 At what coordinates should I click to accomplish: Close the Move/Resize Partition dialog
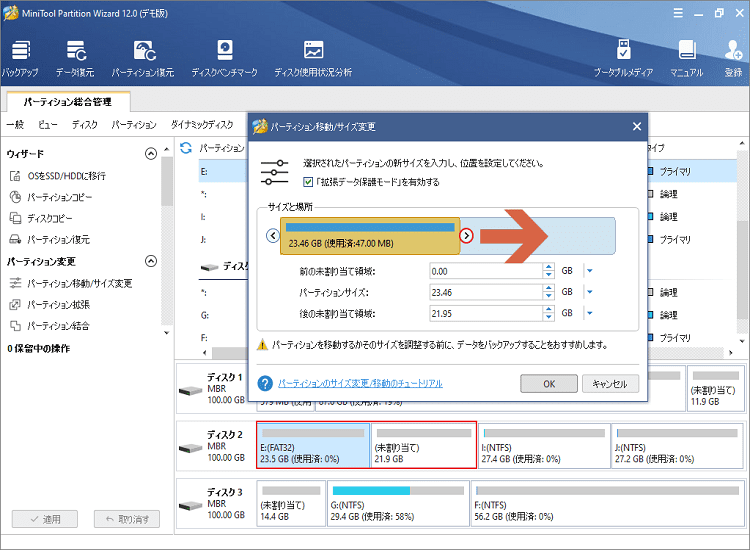637,126
